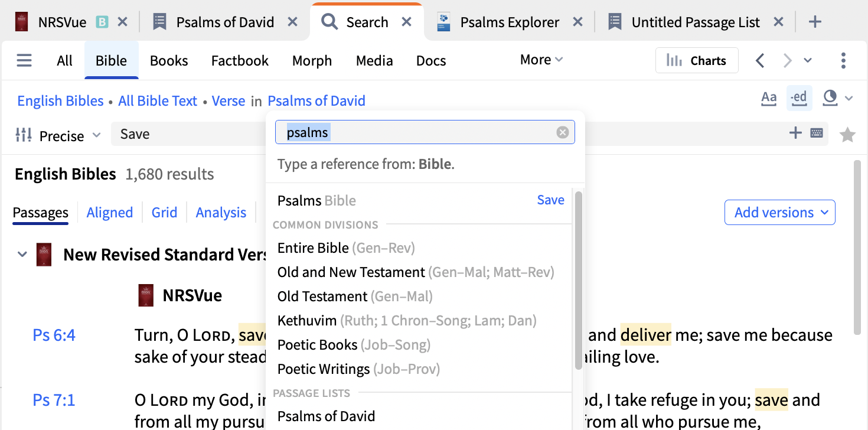868x430 pixels.
Task: Collapse the New Revised Standard Version section
Action: (x=22, y=255)
